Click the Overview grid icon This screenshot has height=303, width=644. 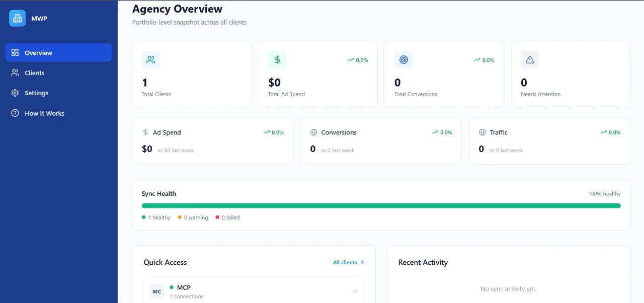[15, 52]
